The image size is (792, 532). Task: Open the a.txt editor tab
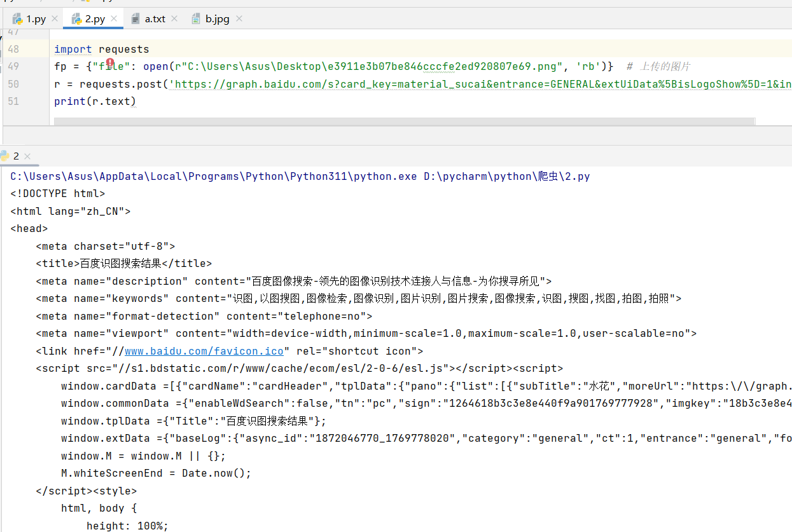(155, 19)
